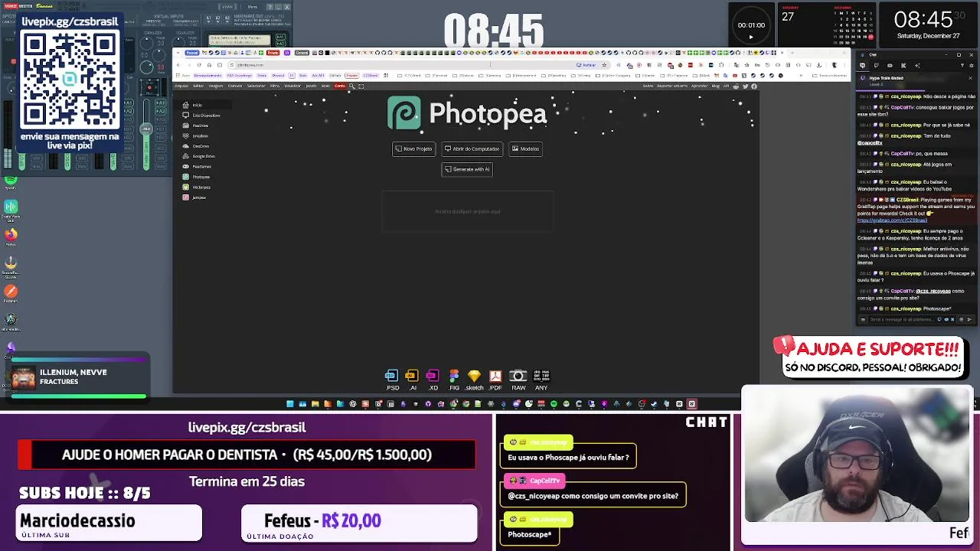Switch to the YouTube tab in chat window

coord(890,66)
